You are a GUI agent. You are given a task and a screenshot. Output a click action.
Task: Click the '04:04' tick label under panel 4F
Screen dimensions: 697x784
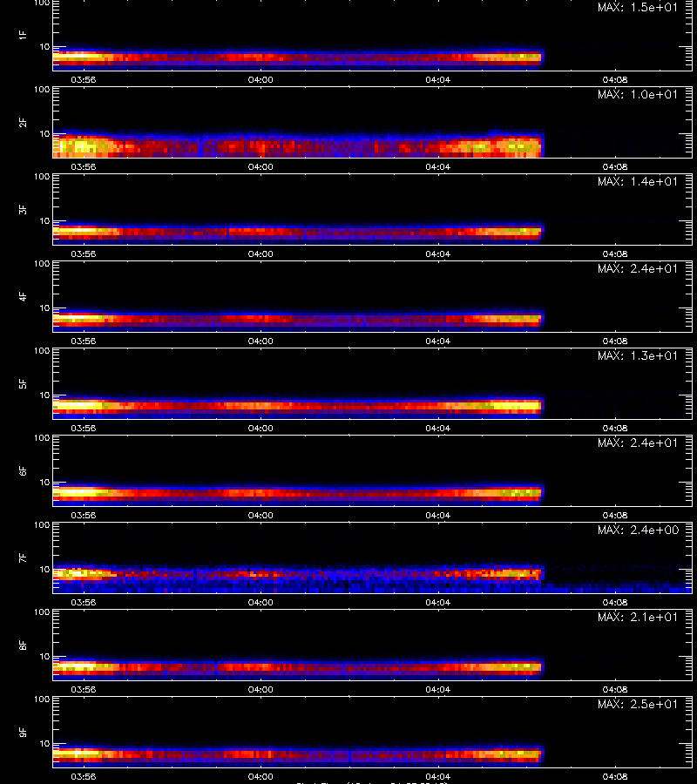click(438, 341)
